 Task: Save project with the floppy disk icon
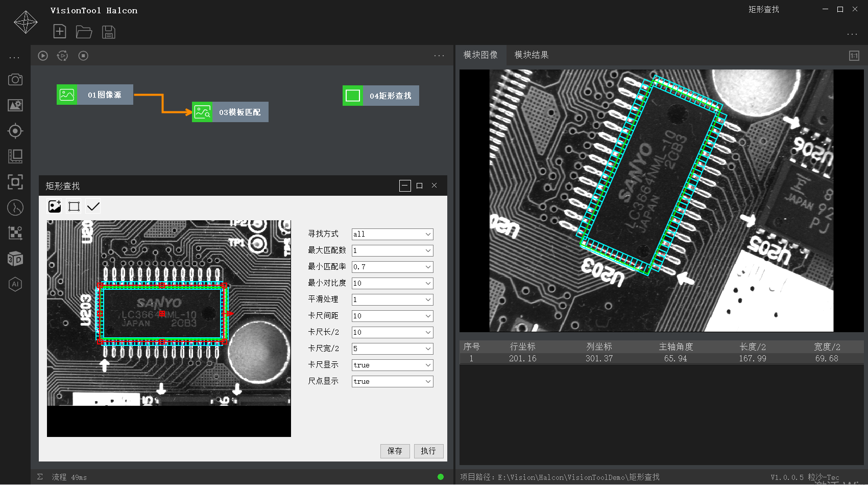pyautogui.click(x=109, y=32)
